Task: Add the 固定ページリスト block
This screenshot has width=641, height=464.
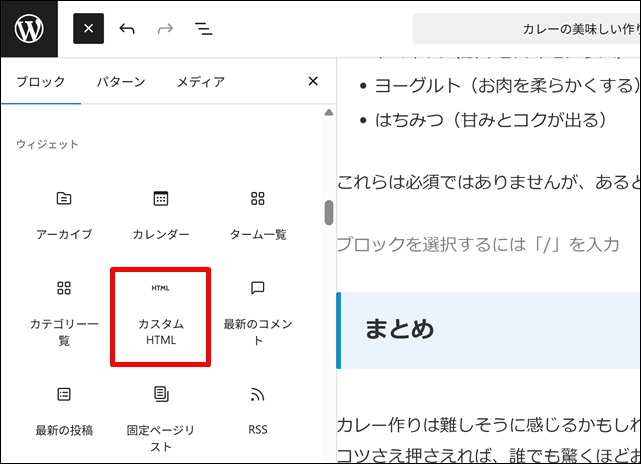Action: (161, 417)
